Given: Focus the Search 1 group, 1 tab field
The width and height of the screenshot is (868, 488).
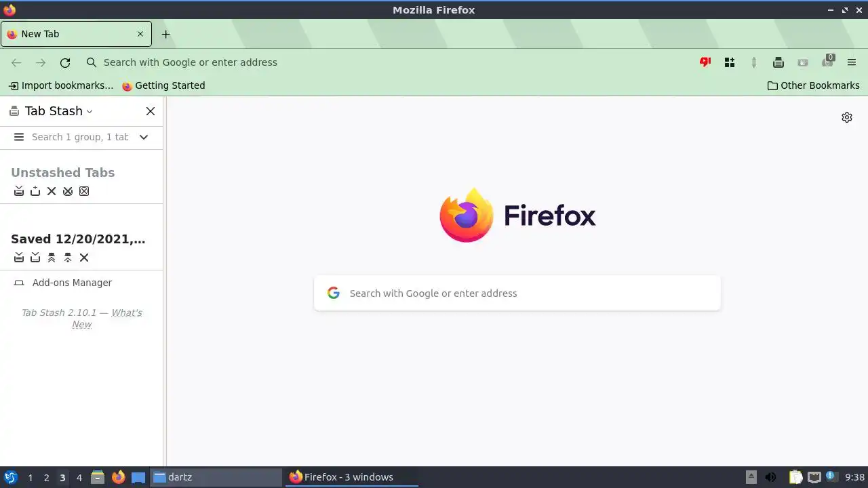Looking at the screenshot, I should pyautogui.click(x=80, y=137).
